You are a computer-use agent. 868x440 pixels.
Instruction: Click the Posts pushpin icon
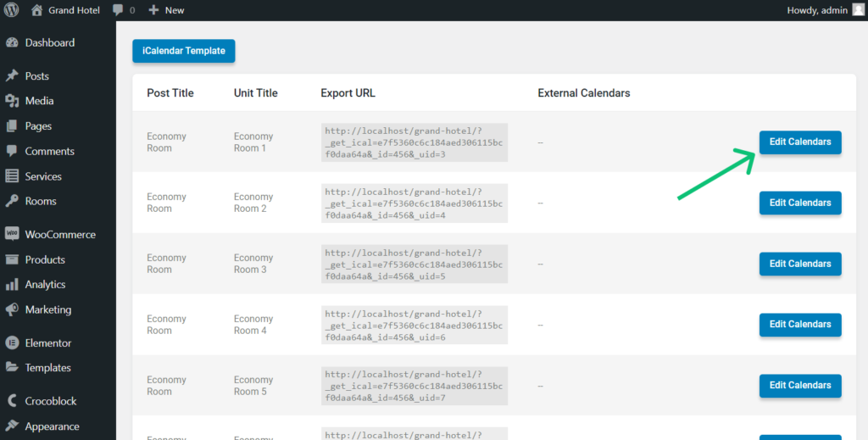12,75
